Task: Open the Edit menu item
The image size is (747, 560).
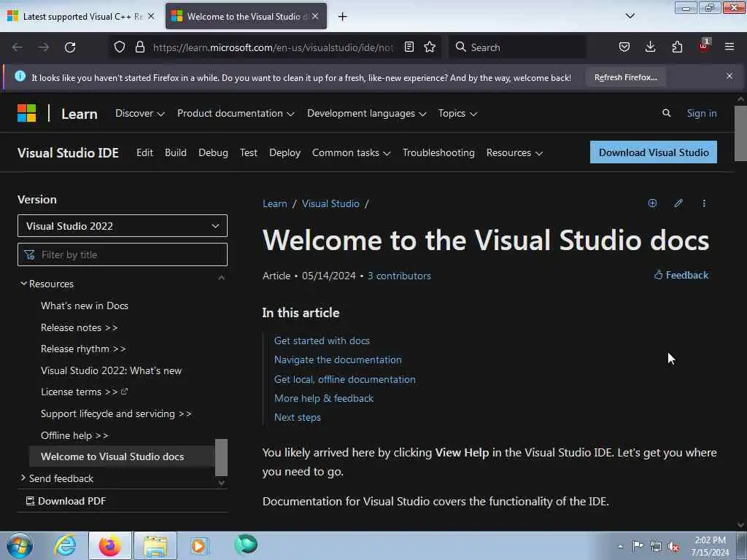Action: click(144, 152)
